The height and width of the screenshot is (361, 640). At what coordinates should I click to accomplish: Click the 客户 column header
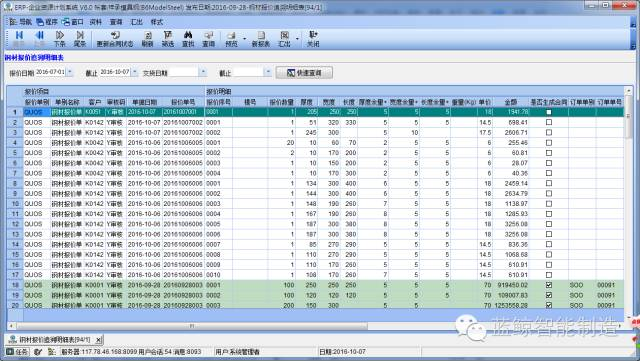pos(94,102)
